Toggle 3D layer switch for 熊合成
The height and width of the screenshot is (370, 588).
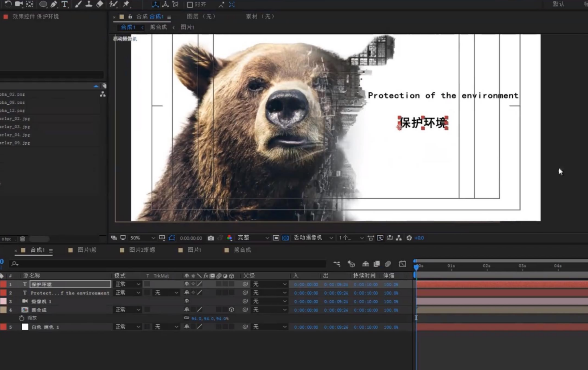tap(231, 310)
